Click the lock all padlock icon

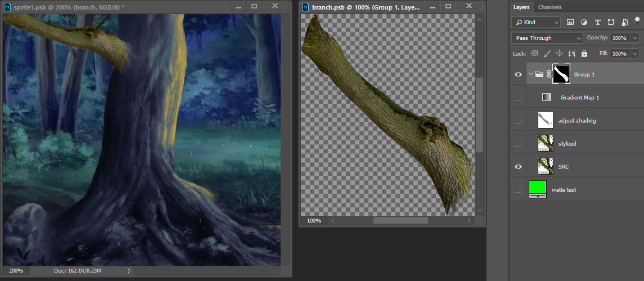[x=584, y=53]
